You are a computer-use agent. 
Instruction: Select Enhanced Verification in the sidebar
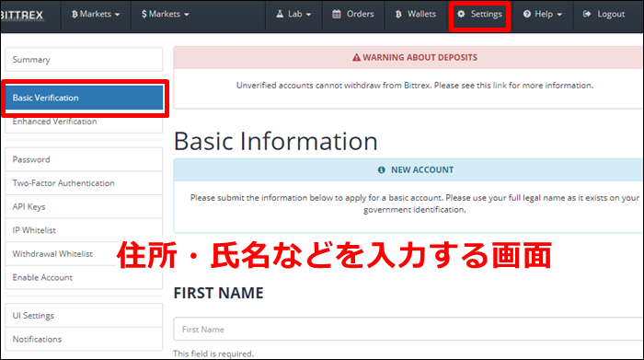(84, 122)
